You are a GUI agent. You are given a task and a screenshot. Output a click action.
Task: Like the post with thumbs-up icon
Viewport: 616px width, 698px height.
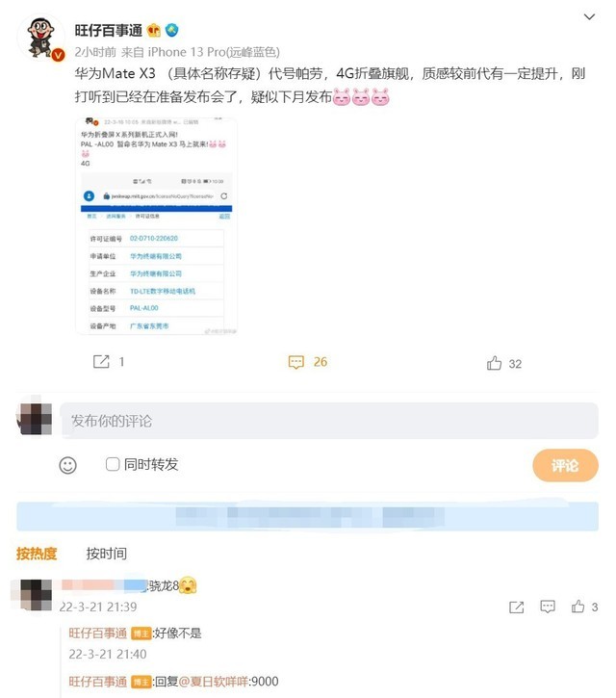(x=494, y=363)
